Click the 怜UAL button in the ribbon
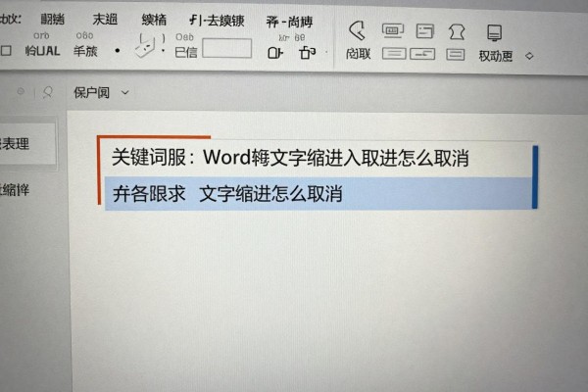The image size is (588, 392). pyautogui.click(x=42, y=51)
